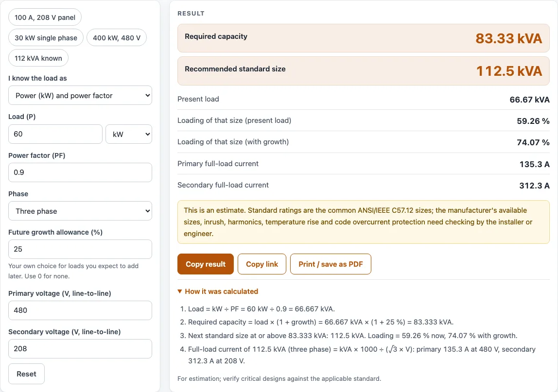
Task: Click the 59.26 % present loading value
Action: tap(533, 121)
